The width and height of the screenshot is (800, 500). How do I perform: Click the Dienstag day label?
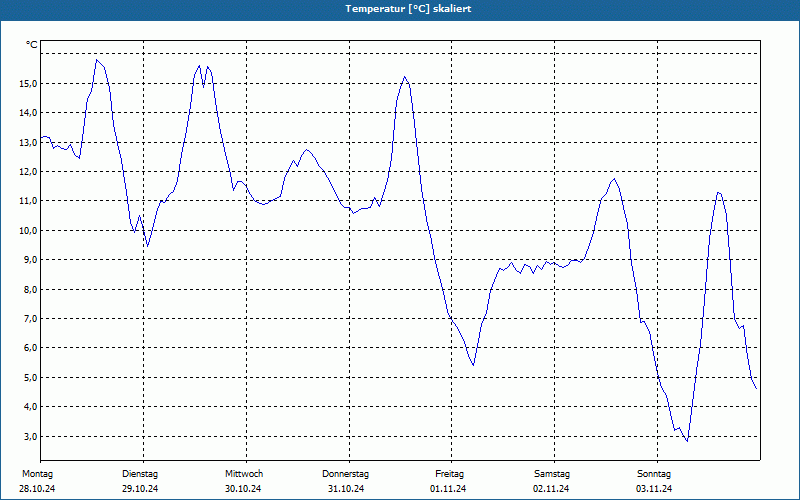(140, 474)
